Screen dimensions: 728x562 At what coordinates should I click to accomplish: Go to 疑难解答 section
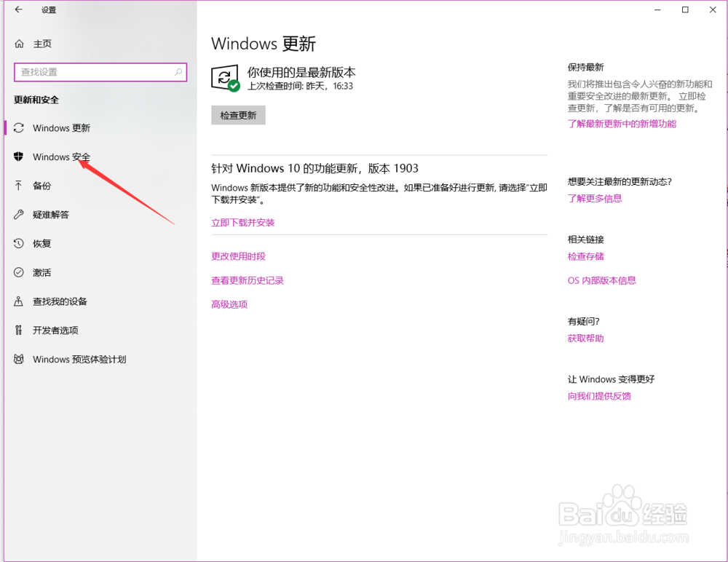pyautogui.click(x=100, y=215)
